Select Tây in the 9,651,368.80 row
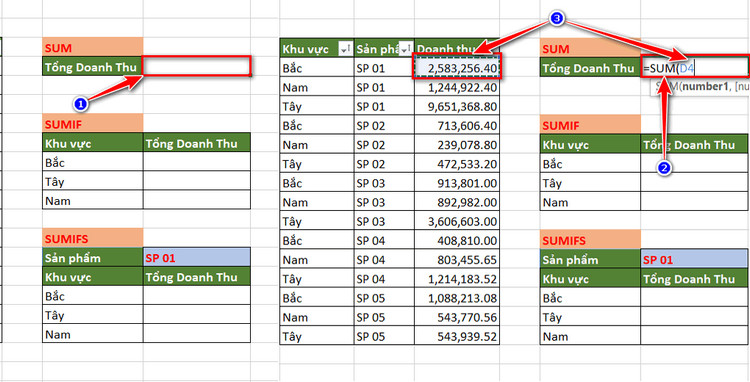The width and height of the screenshot is (750, 382). (317, 107)
